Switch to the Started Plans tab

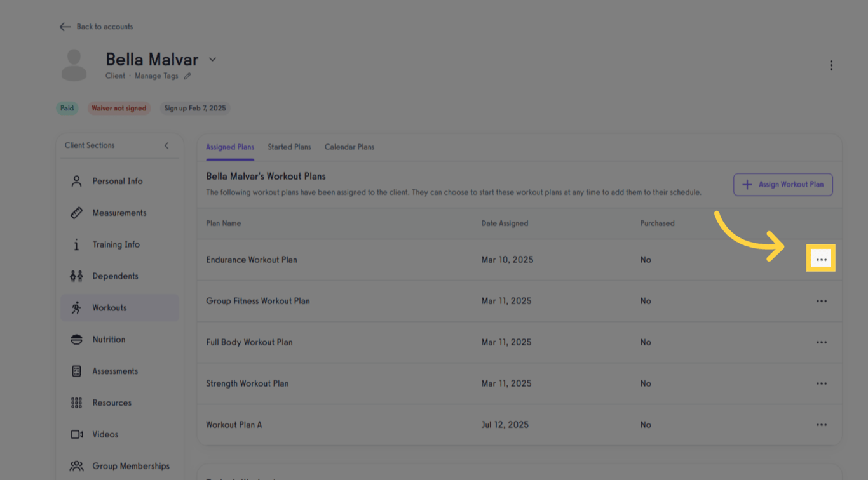tap(289, 147)
